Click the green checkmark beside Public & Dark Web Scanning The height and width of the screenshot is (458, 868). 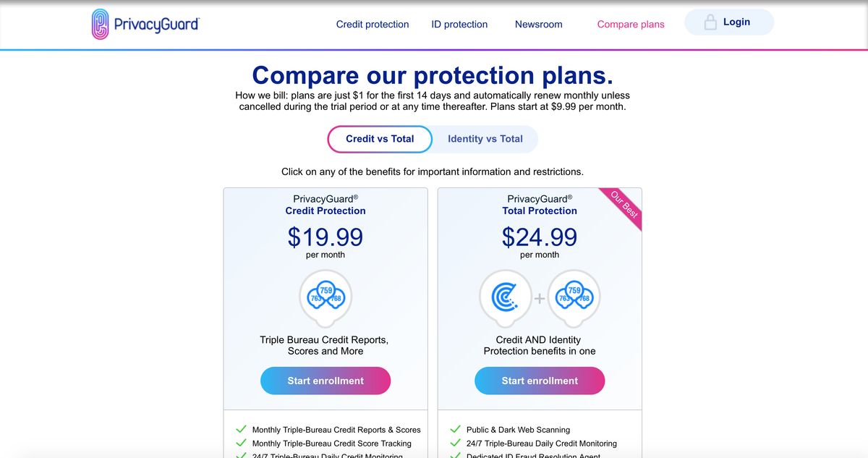tap(456, 428)
